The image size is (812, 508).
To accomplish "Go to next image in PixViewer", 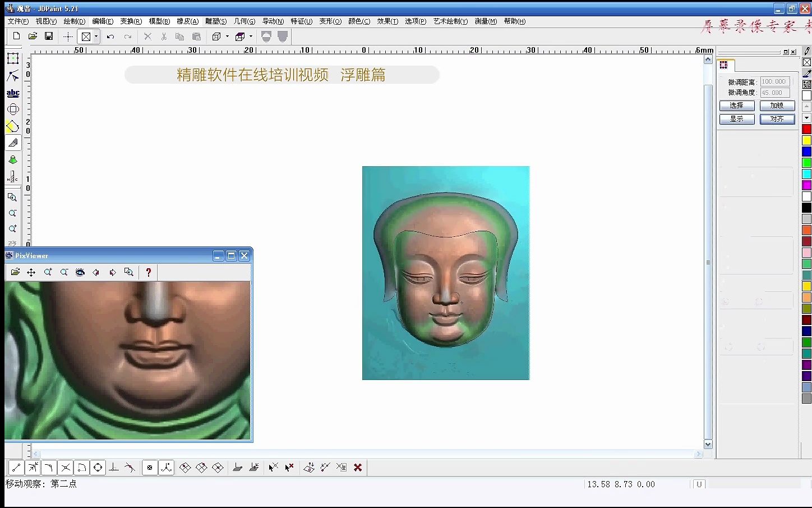I will click(113, 272).
